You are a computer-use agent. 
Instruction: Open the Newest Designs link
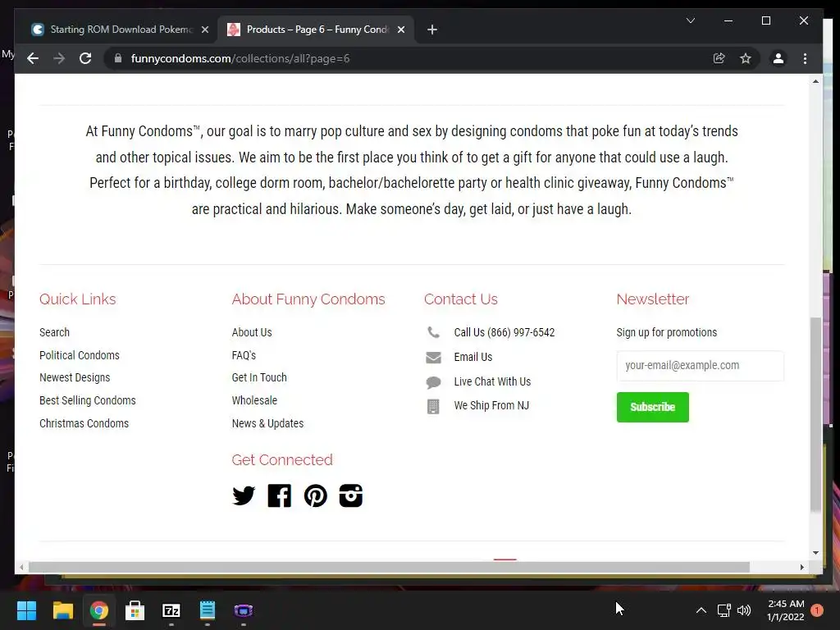click(x=75, y=377)
